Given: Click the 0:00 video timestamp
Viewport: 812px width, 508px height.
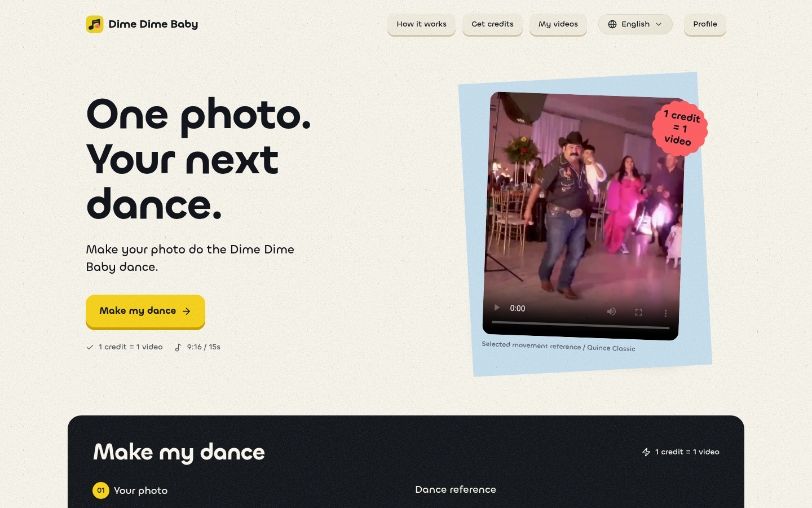Looking at the screenshot, I should coord(517,308).
